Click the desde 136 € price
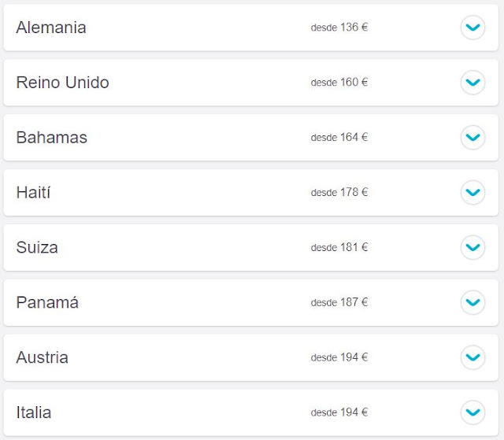Screen dimensions: 504x440 (339, 28)
